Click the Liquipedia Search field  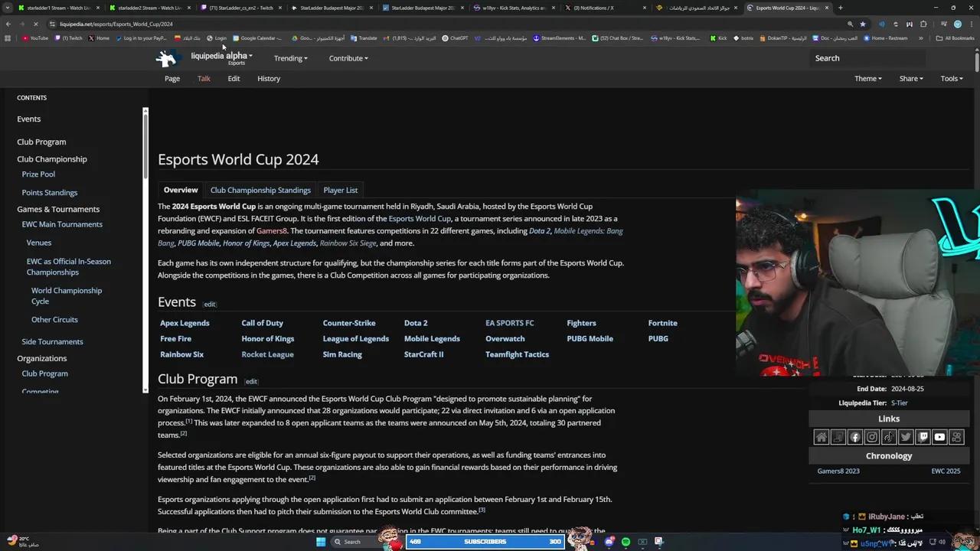(x=867, y=58)
